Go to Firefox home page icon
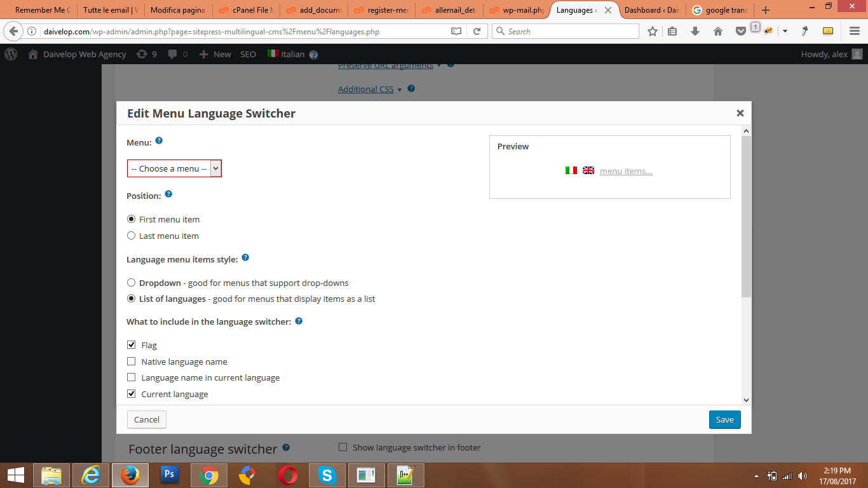Image resolution: width=868 pixels, height=488 pixels. pyautogui.click(x=718, y=31)
